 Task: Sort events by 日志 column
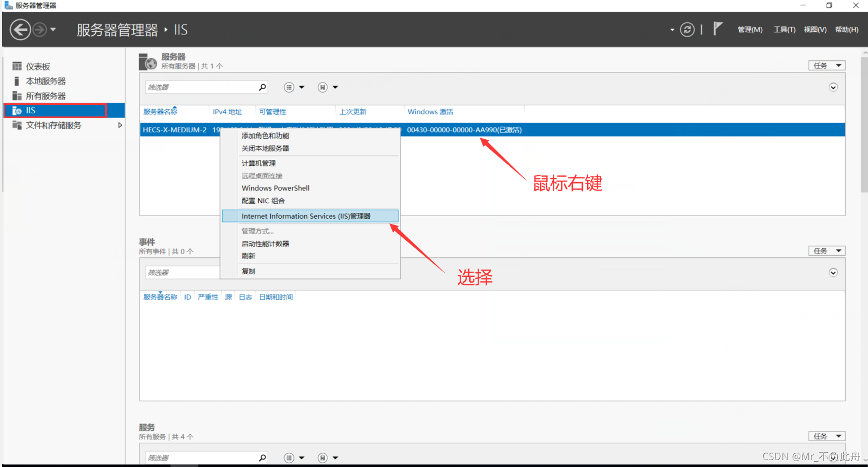(245, 297)
